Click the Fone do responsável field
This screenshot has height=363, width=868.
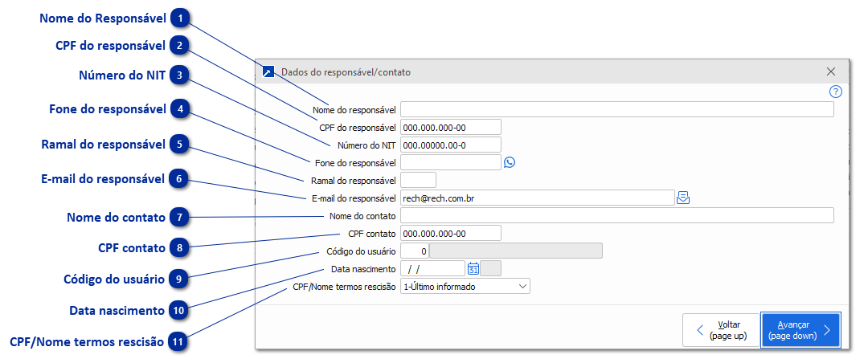point(450,162)
